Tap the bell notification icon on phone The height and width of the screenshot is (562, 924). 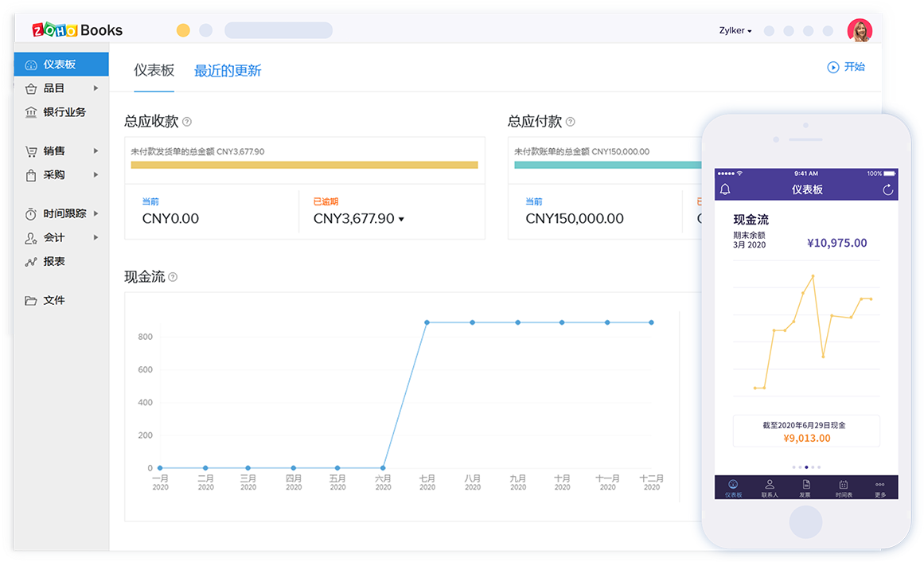(x=725, y=189)
